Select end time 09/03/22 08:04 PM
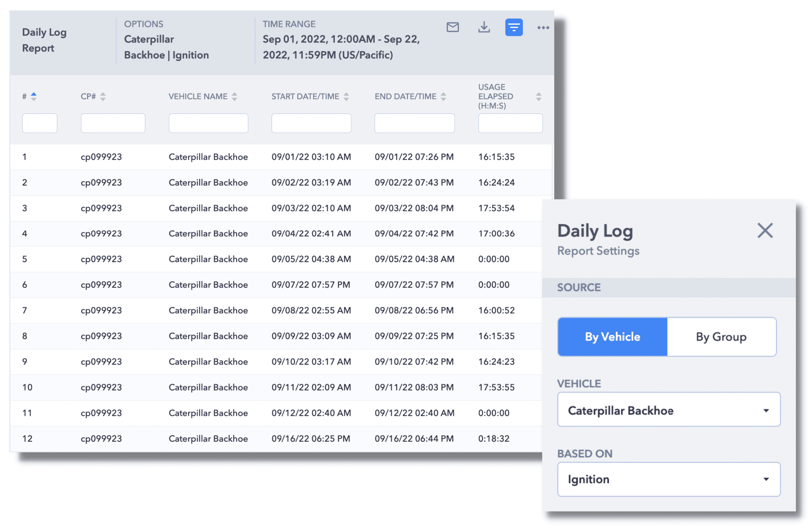 pyautogui.click(x=414, y=208)
